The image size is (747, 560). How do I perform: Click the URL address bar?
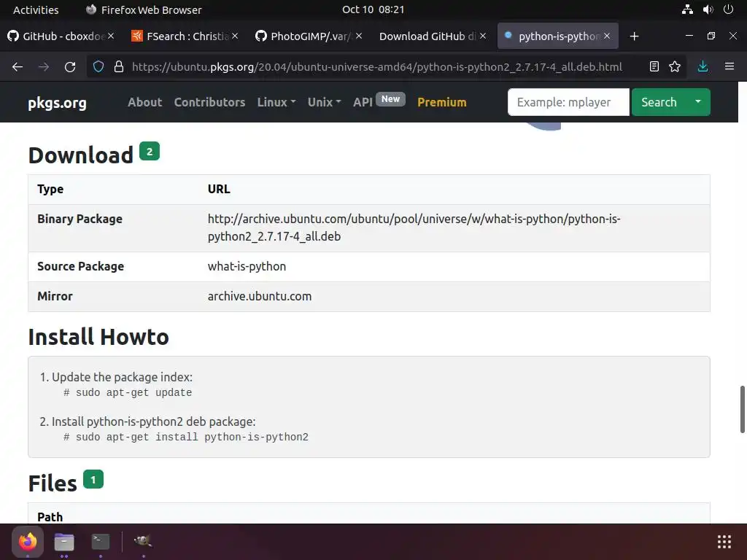click(x=377, y=66)
